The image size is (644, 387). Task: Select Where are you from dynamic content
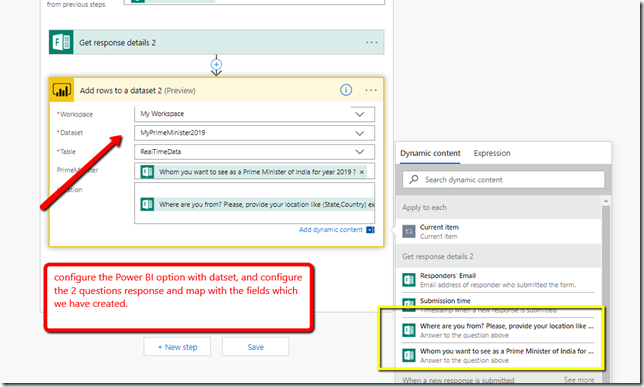[x=498, y=330]
